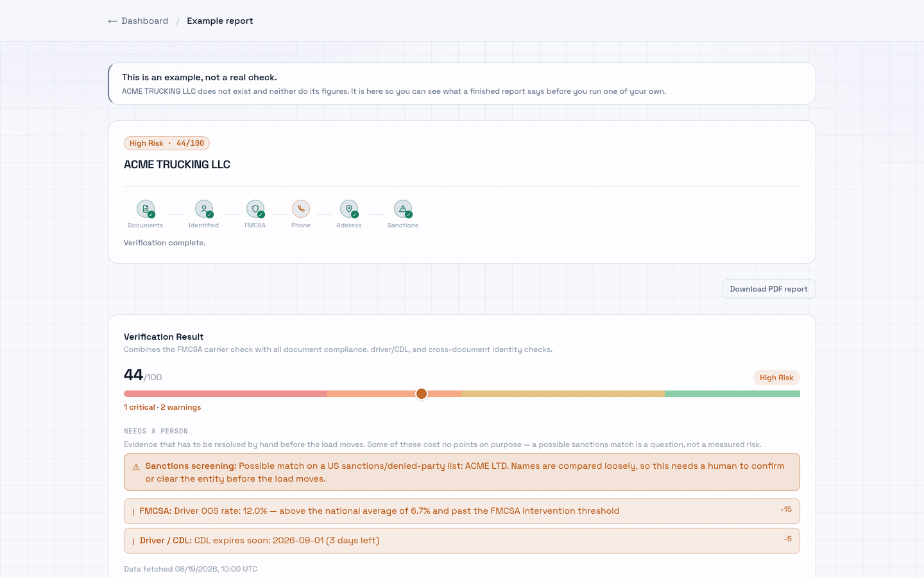The height and width of the screenshot is (578, 924).
Task: Click the 44/100 score value
Action: 142,375
